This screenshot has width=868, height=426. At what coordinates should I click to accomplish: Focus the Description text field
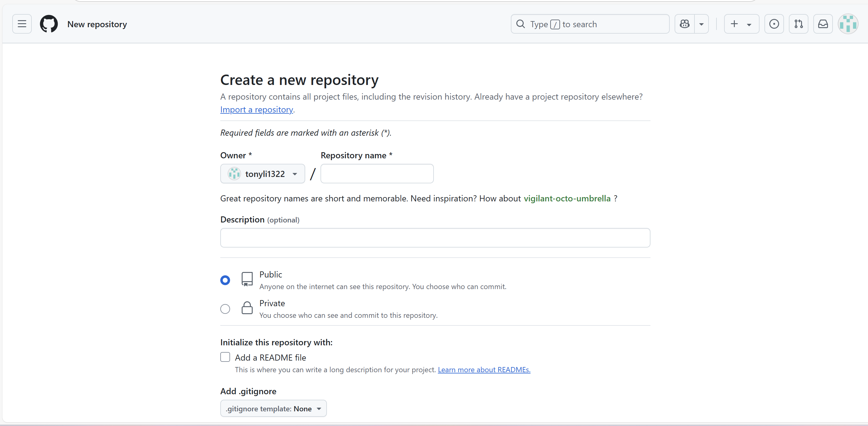click(435, 238)
